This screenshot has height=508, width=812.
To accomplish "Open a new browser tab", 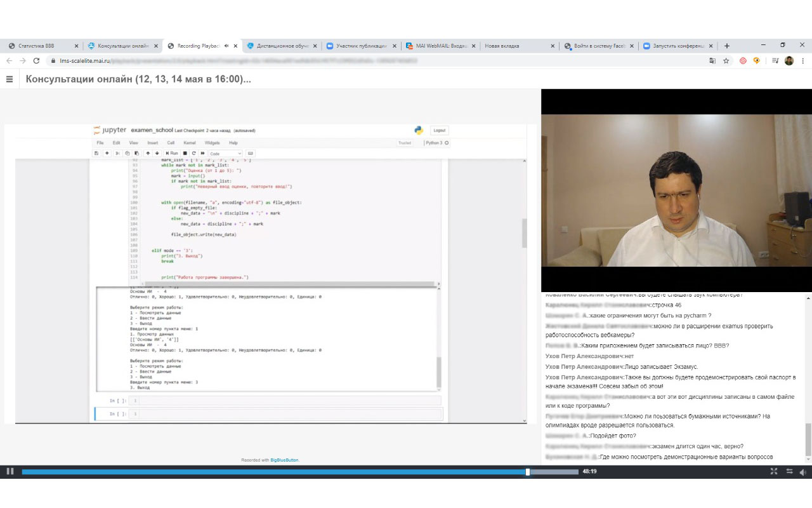I will tap(727, 46).
